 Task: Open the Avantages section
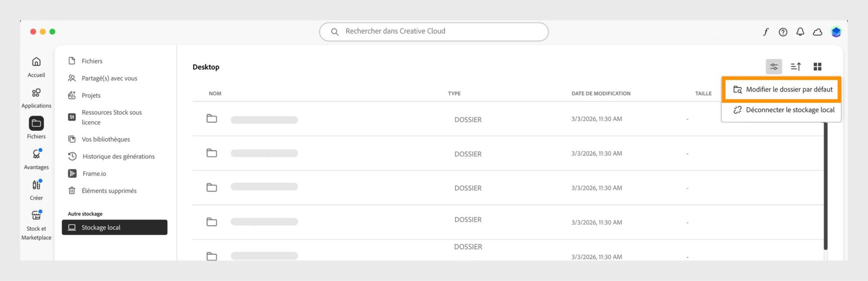(x=36, y=159)
